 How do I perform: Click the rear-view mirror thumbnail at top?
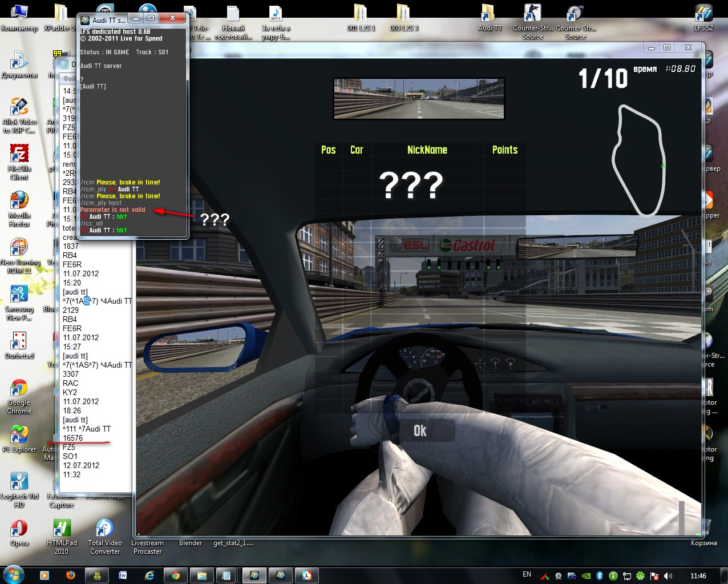pos(419,99)
